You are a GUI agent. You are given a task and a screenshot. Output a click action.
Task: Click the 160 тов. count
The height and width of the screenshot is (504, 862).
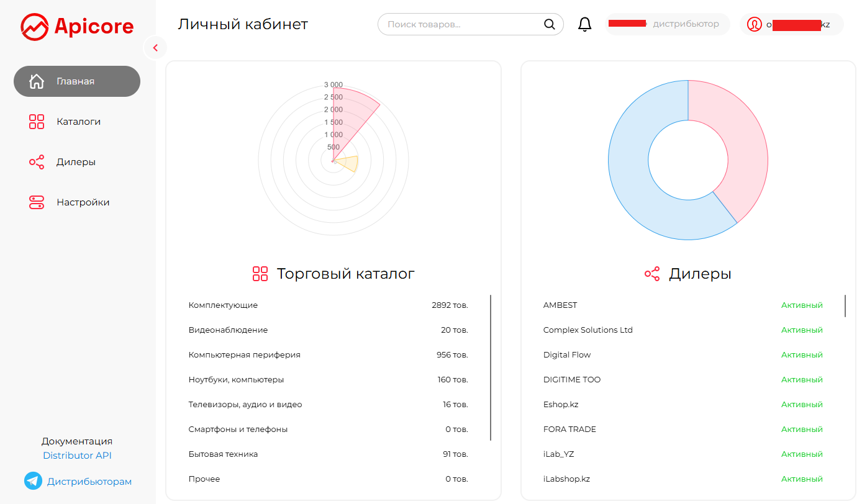tap(453, 380)
